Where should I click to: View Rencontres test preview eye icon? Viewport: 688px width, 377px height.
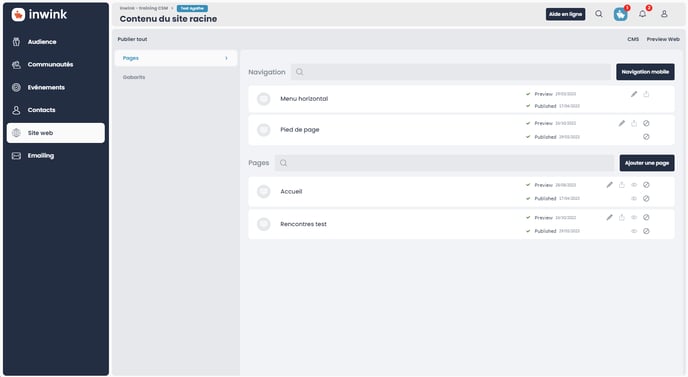[x=634, y=217]
